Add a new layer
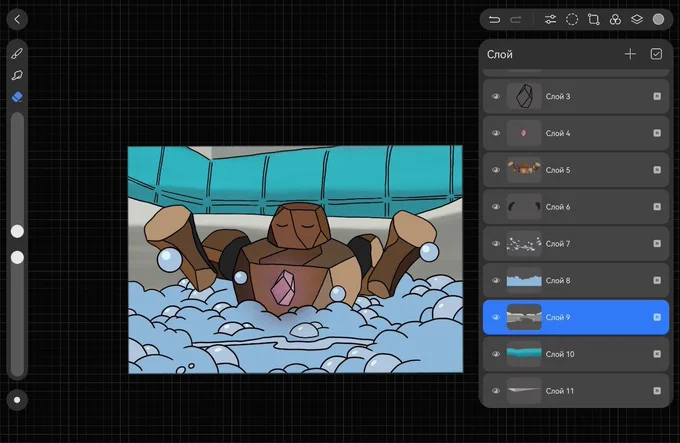 (x=630, y=54)
